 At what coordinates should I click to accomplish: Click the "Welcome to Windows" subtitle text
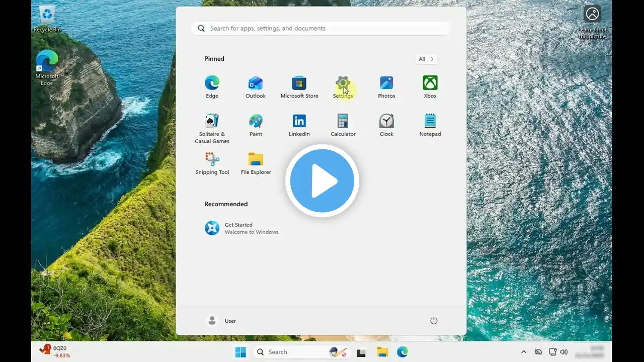click(252, 232)
